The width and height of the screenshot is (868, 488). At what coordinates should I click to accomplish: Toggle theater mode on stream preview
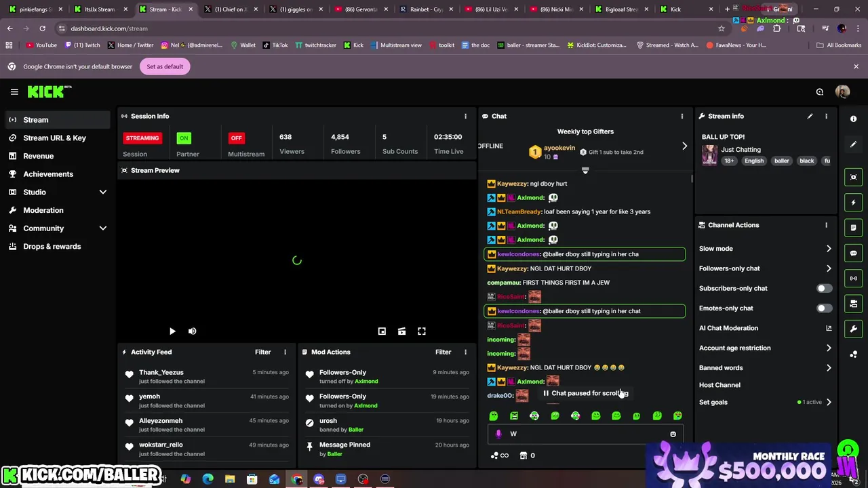401,331
